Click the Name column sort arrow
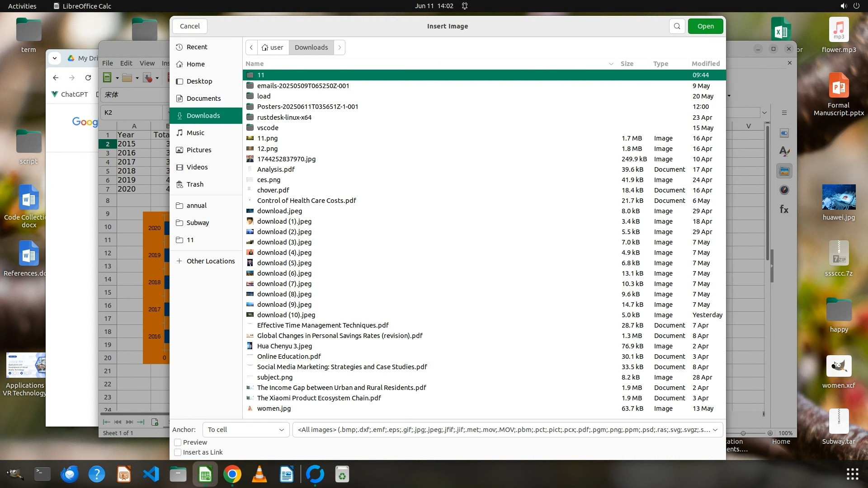The width and height of the screenshot is (868, 488). 611,64
